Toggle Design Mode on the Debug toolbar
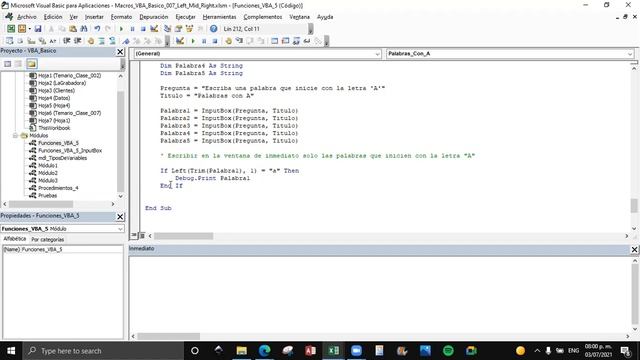Screen dimensions: 640x360 point(180,41)
